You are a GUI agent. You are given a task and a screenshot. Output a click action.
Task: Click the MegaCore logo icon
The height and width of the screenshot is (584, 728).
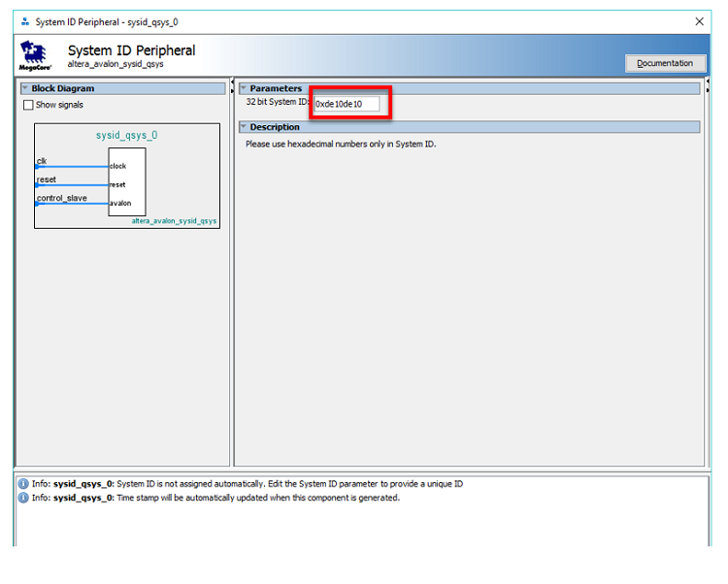(x=35, y=55)
